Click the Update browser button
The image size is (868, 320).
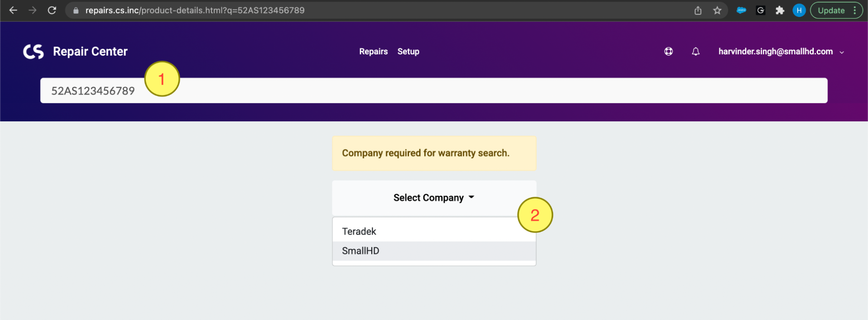click(x=831, y=10)
